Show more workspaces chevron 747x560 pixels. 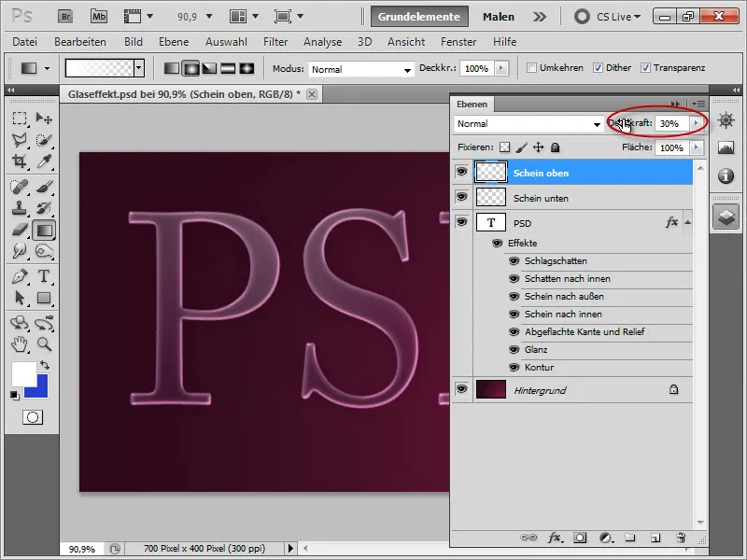540,17
